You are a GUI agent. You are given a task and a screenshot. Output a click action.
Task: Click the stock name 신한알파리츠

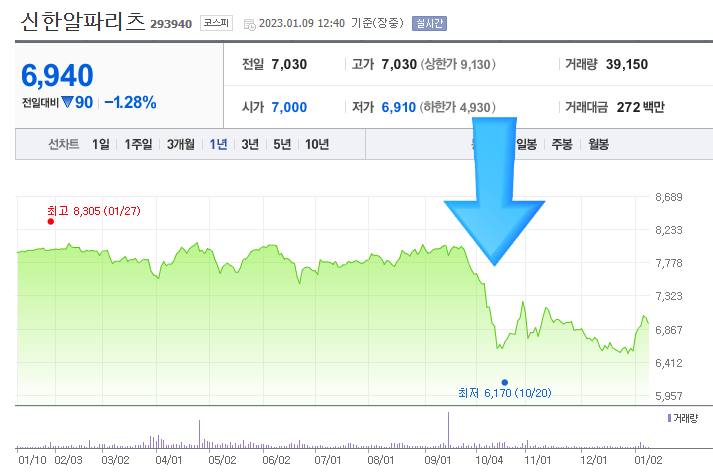coord(83,21)
